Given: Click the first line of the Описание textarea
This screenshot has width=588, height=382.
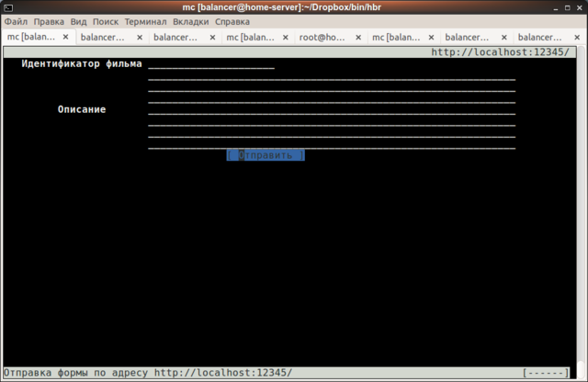Looking at the screenshot, I should click(331, 79).
